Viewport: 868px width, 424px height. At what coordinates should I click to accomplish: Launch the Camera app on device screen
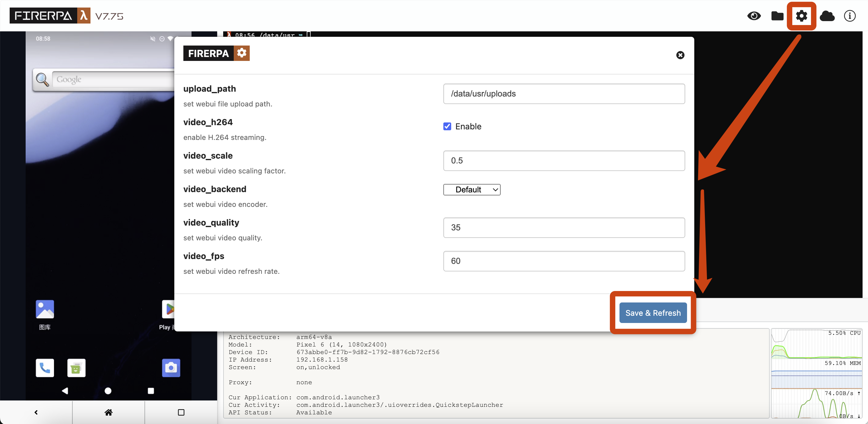[171, 368]
